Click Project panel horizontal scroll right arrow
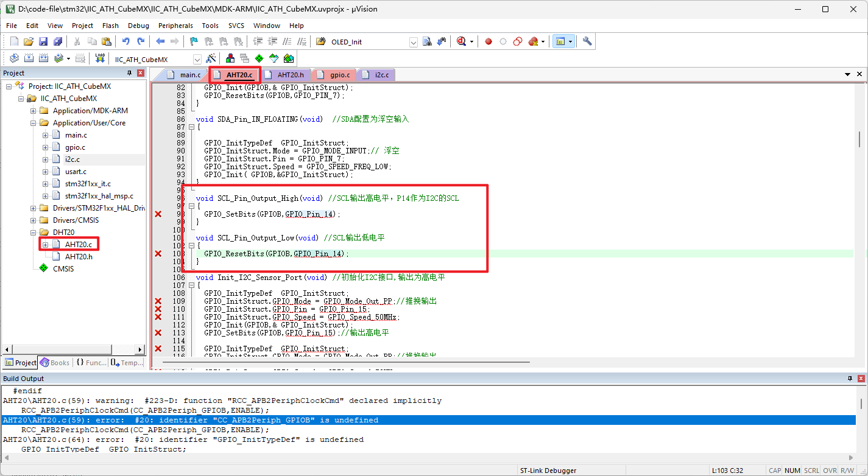The width and height of the screenshot is (868, 476). tap(140, 349)
